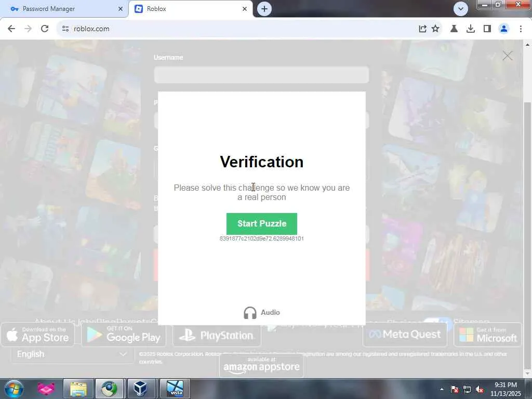Open the network tray icon
This screenshot has width=532, height=399.
[x=467, y=389]
